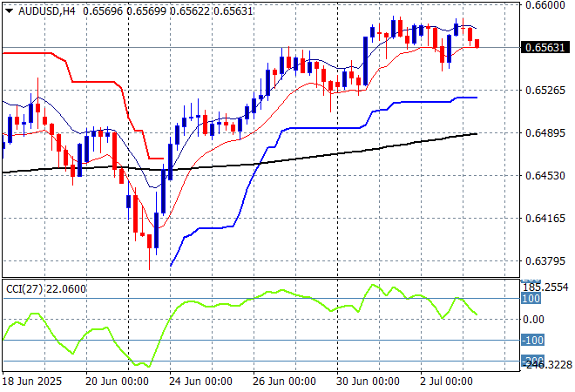Click the 30 Jun 00:00 date label
This screenshot has width=575, height=392.
coord(368,382)
